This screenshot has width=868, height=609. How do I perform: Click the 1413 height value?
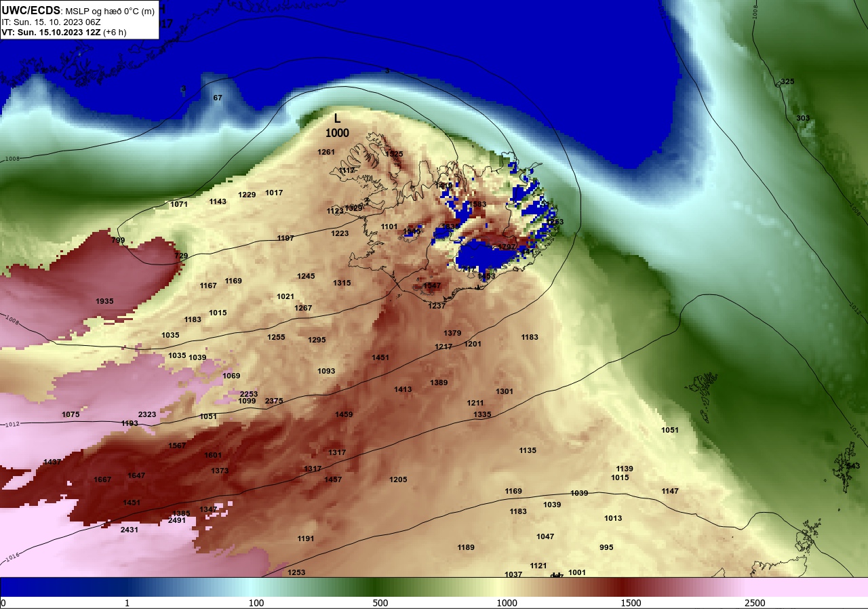(x=403, y=389)
